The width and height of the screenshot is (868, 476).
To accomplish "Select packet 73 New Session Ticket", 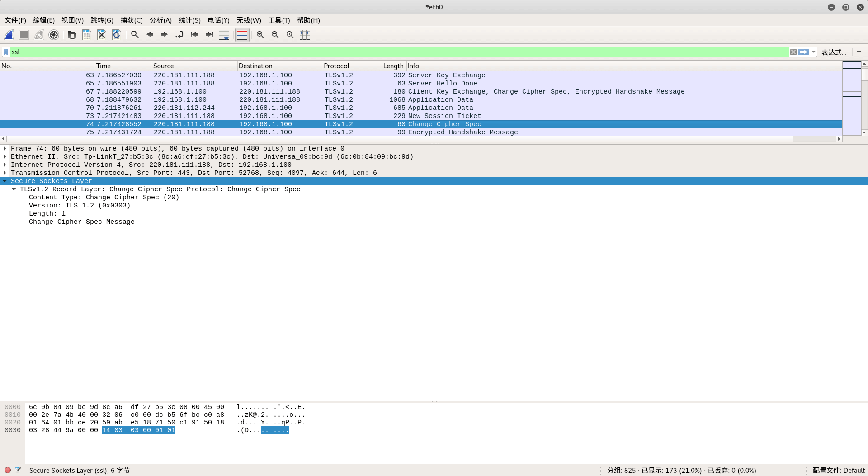I will click(421, 116).
